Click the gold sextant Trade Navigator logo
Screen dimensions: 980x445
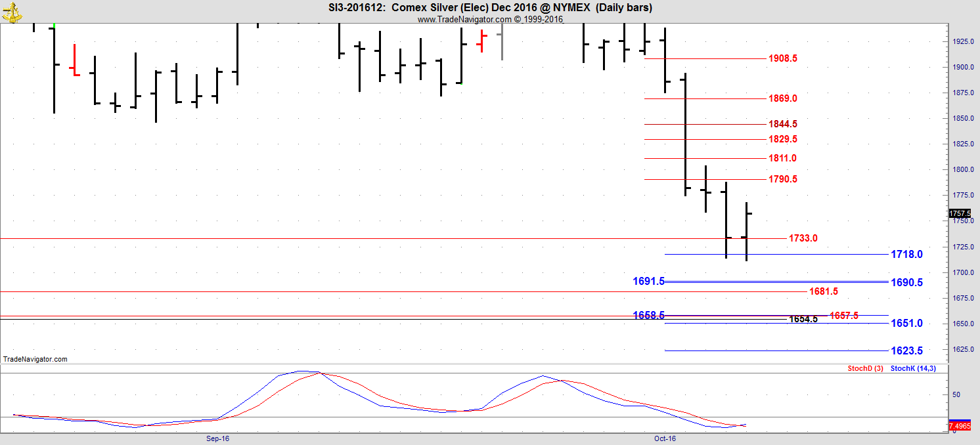tap(11, 11)
